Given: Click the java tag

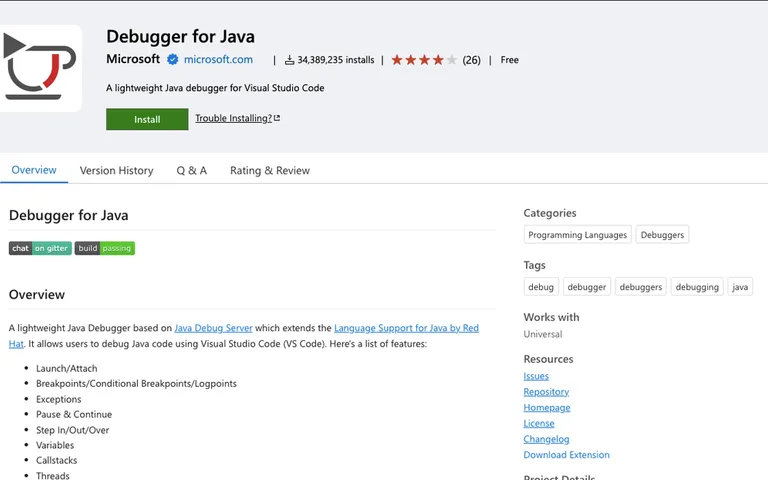Looking at the screenshot, I should pyautogui.click(x=740, y=287).
